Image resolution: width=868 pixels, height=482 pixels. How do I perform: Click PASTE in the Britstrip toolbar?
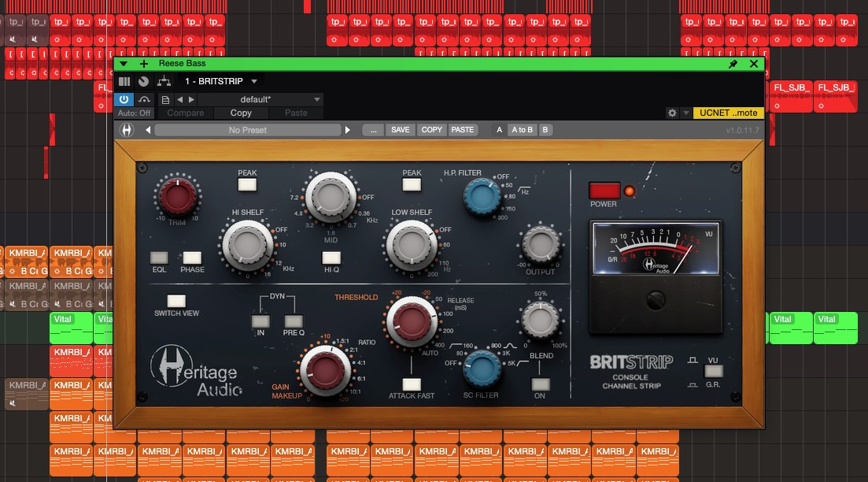tap(462, 130)
